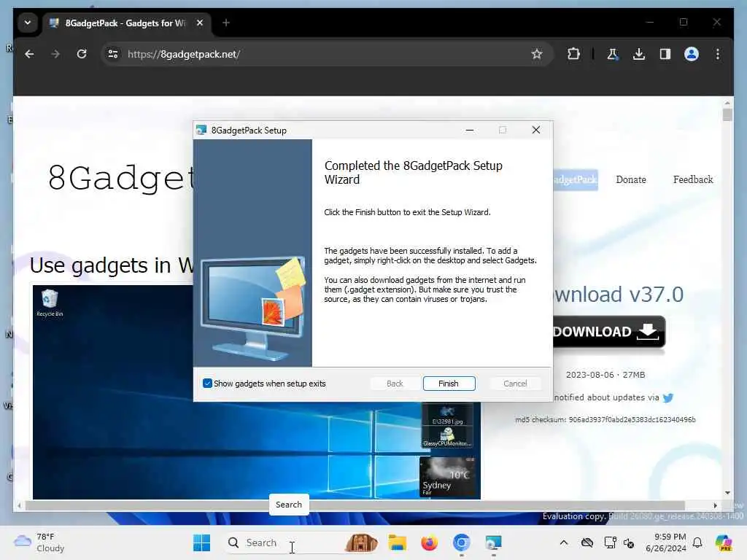Switch to Chrome from the taskbar

[461, 542]
